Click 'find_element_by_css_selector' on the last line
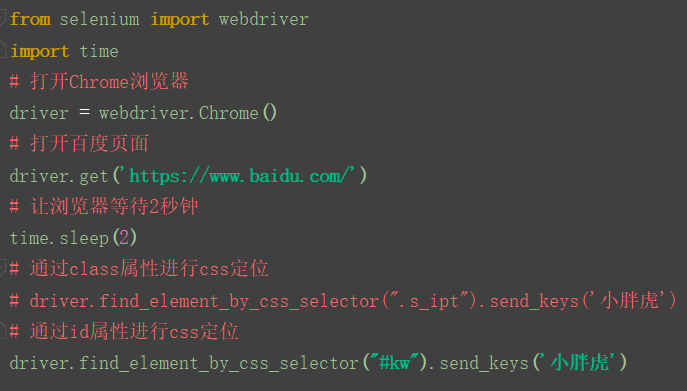This screenshot has width=687, height=391. 219,363
